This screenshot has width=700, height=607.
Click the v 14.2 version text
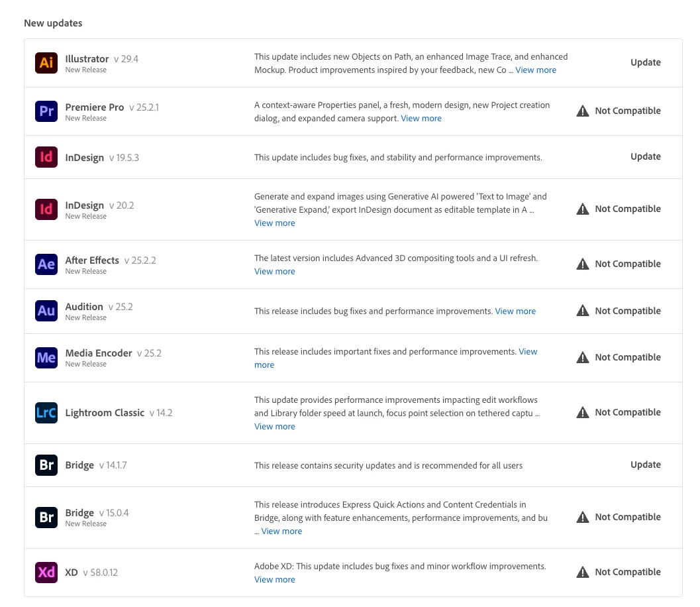click(x=161, y=413)
